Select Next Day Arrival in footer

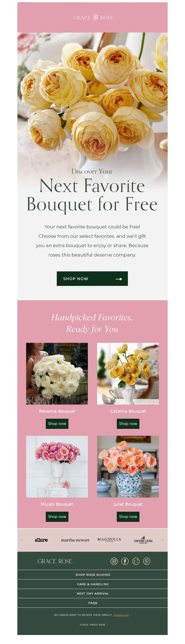[x=92, y=593]
